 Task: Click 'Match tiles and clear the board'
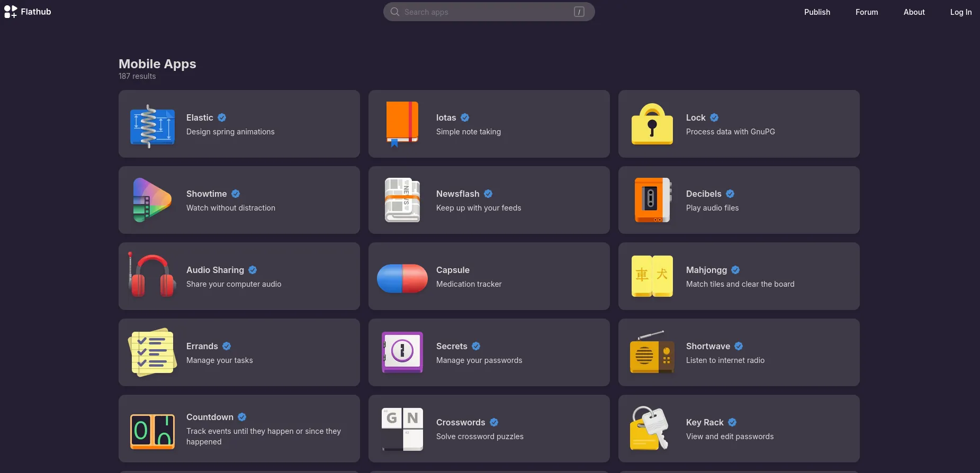pos(740,284)
